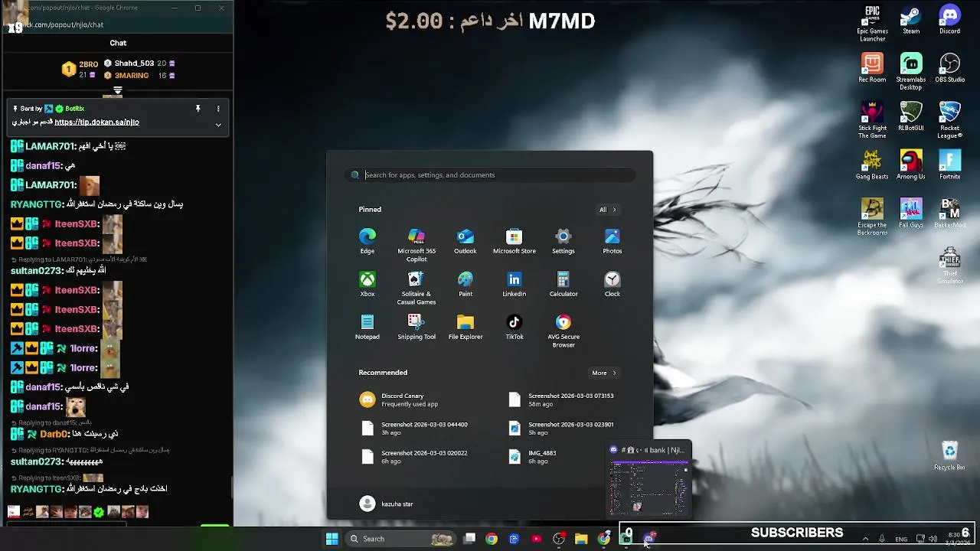Select Rocket League desktop icon
This screenshot has width=980, height=551.
coord(950,120)
